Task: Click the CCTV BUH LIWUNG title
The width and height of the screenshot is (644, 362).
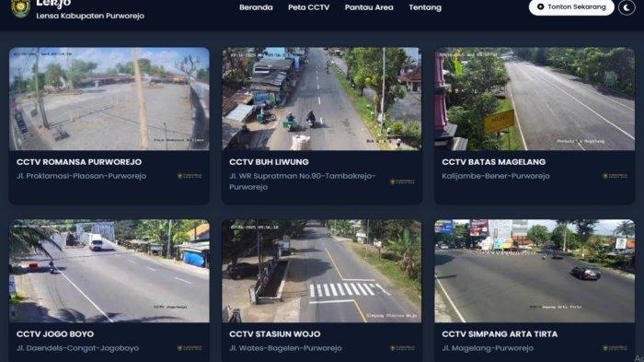Action: pyautogui.click(x=269, y=162)
